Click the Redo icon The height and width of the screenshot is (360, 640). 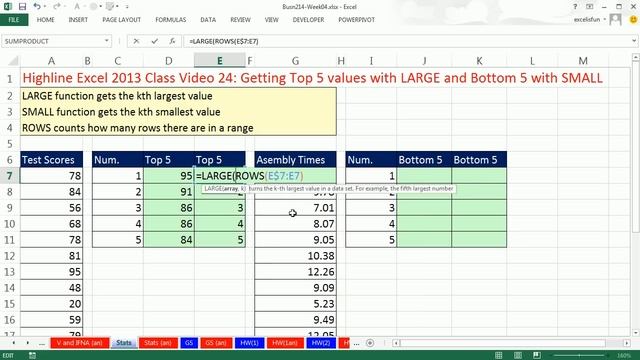pyautogui.click(x=57, y=7)
